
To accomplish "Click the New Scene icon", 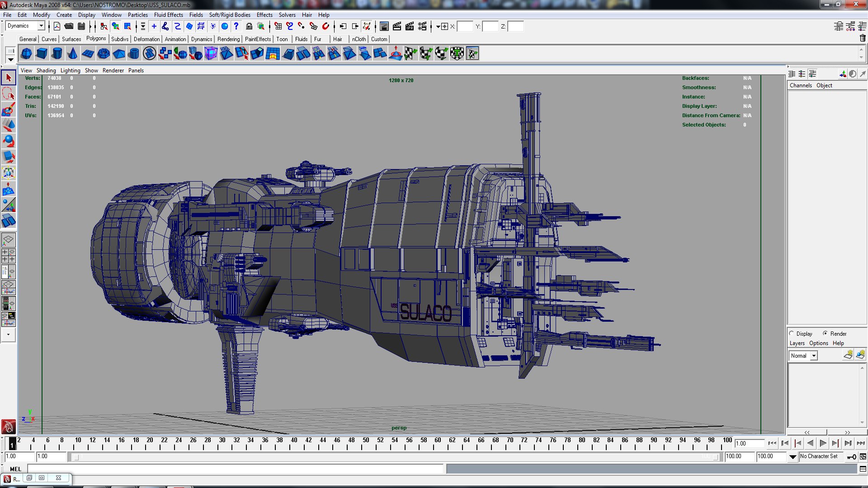I will coord(57,26).
